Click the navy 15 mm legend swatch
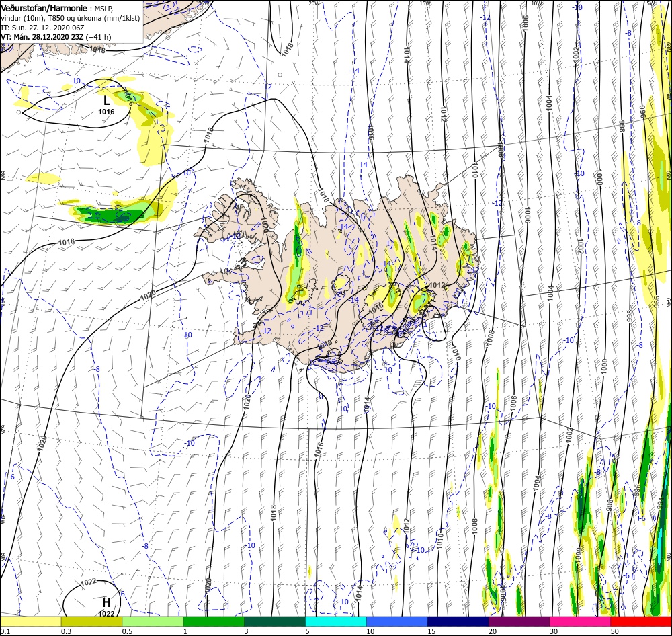 point(458,621)
